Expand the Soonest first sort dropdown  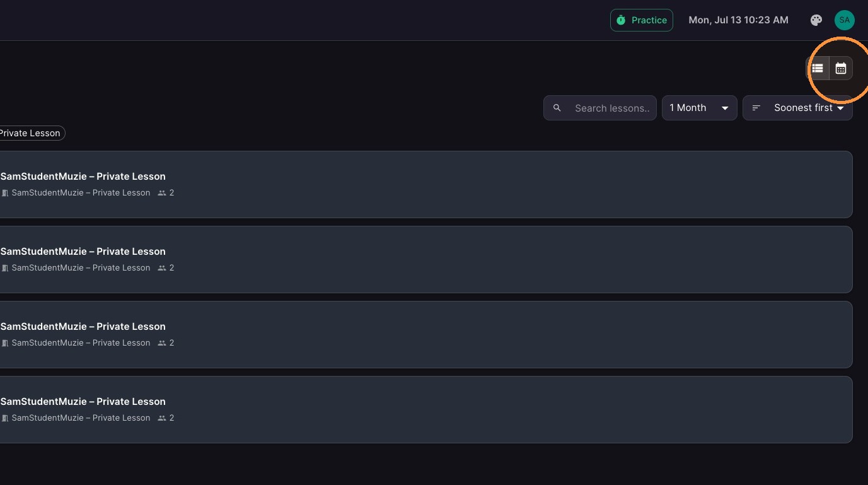click(x=798, y=108)
